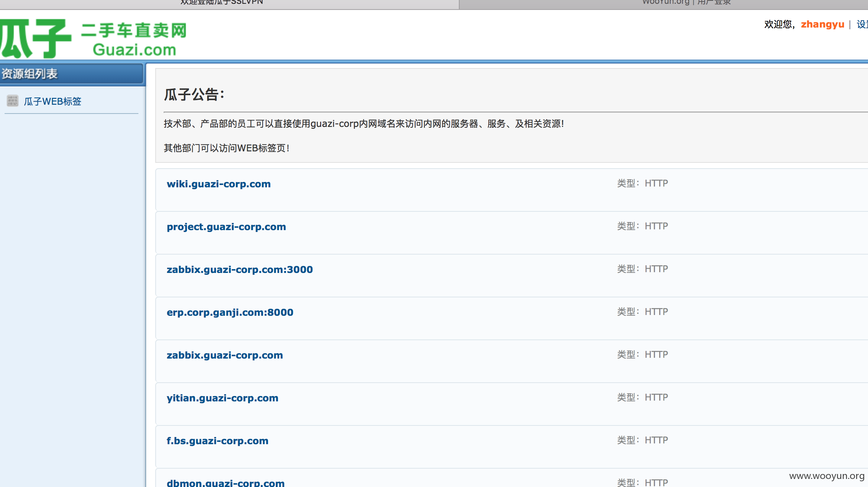Click the line 其他部门可以访问WEB标签页
The height and width of the screenshot is (487, 868).
point(227,148)
